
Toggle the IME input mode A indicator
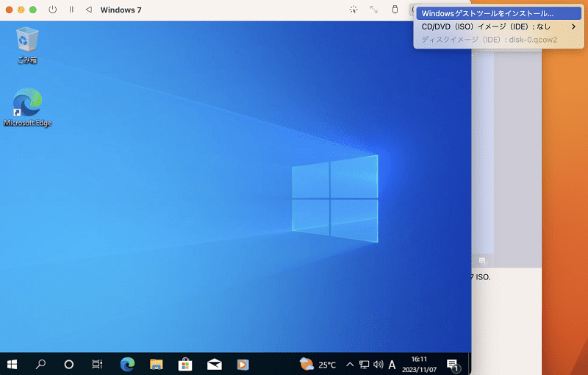click(x=392, y=365)
